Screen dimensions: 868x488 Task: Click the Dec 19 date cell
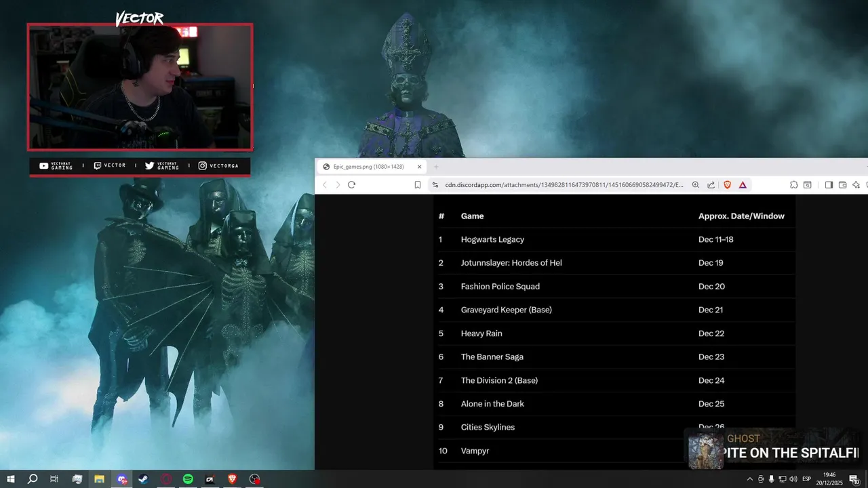click(x=711, y=263)
